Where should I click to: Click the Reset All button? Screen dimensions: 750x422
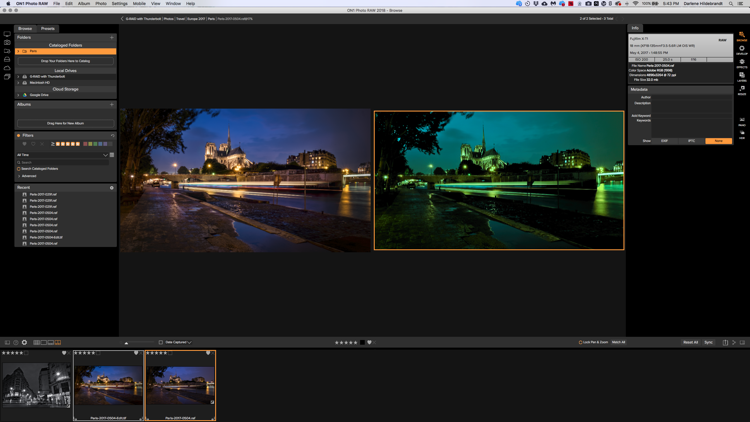pos(690,343)
